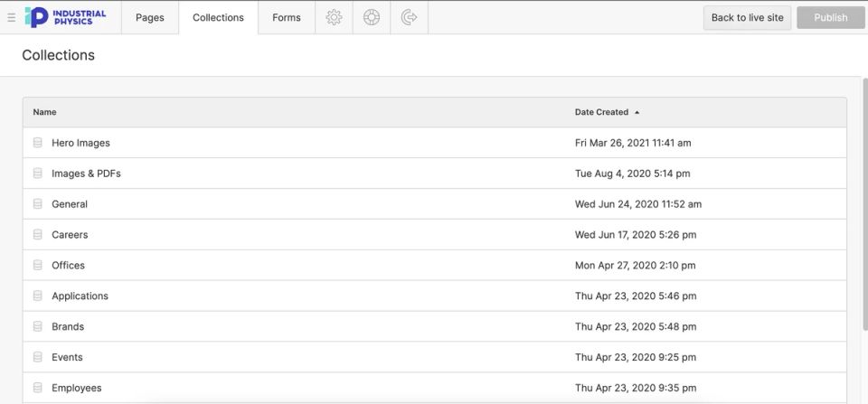Click date Fri Mar 26, 2021 11:41 am
Screen dimensions: 868x404
(x=633, y=143)
